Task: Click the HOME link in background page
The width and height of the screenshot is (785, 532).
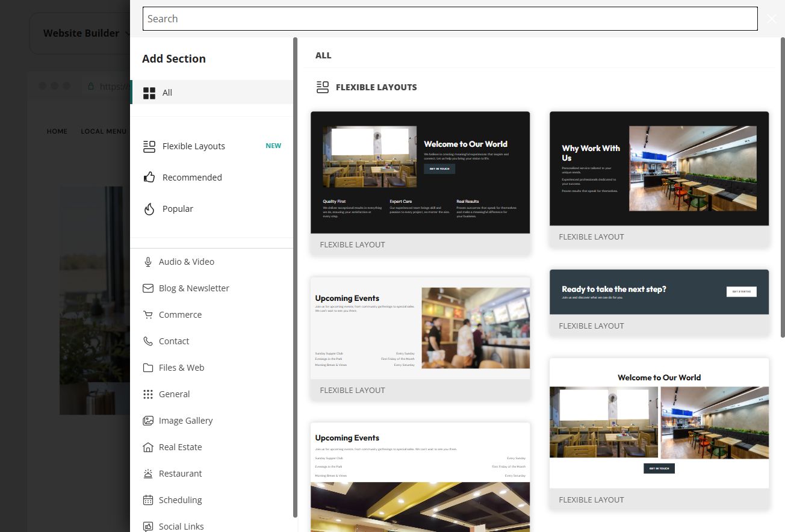Action: [x=57, y=131]
